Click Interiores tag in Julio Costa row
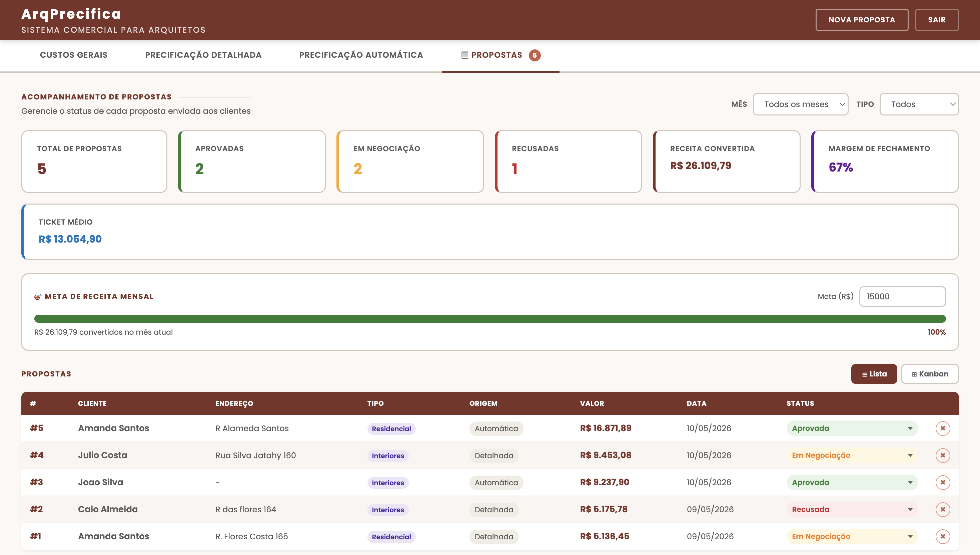This screenshot has height=555, width=980. [x=387, y=456]
